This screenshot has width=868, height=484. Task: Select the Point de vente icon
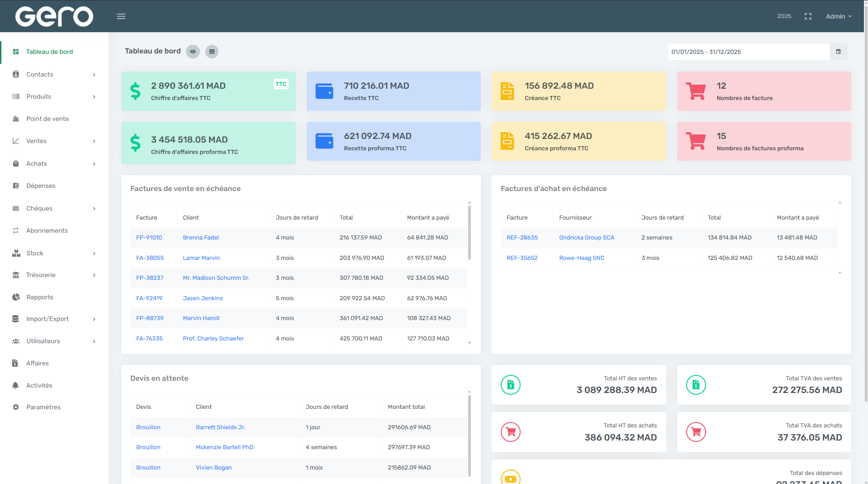tap(15, 119)
